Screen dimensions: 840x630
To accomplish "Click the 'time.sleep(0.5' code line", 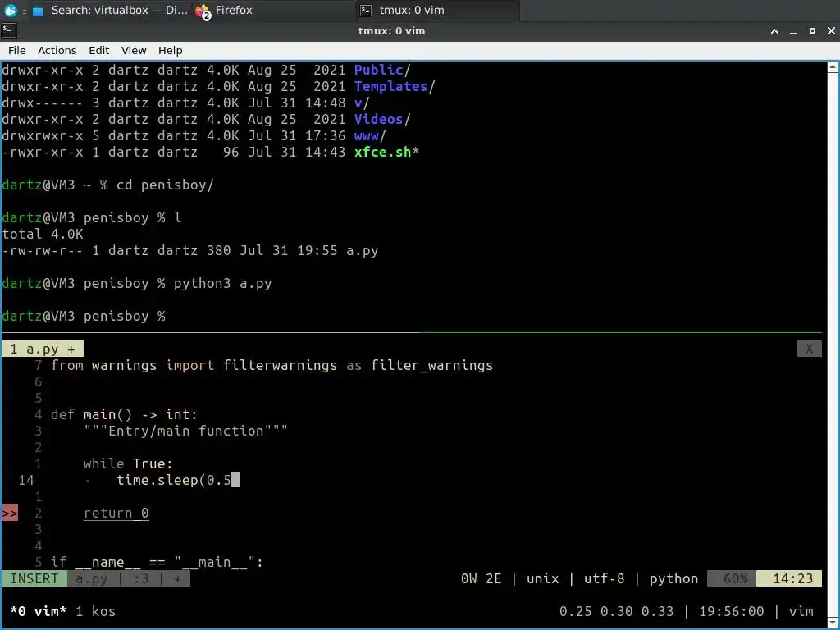I will click(x=174, y=480).
